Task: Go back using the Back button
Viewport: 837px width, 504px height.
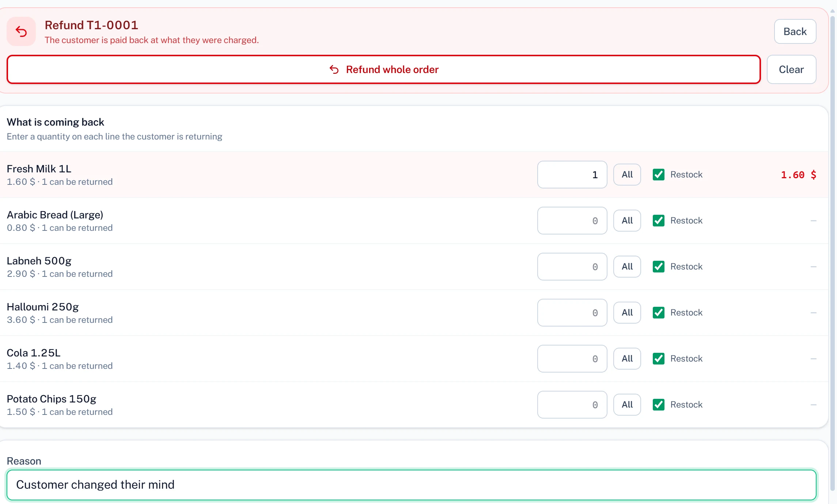Action: point(795,31)
